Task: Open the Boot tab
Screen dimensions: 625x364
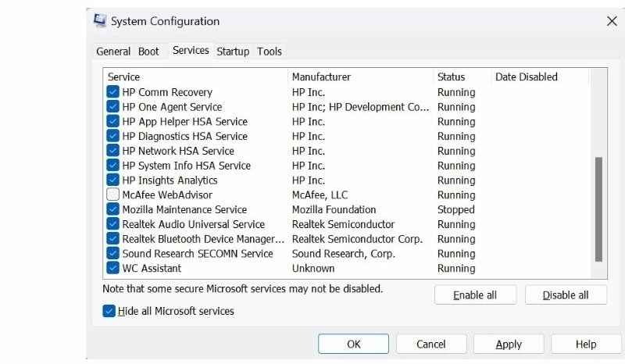Action: click(x=148, y=52)
